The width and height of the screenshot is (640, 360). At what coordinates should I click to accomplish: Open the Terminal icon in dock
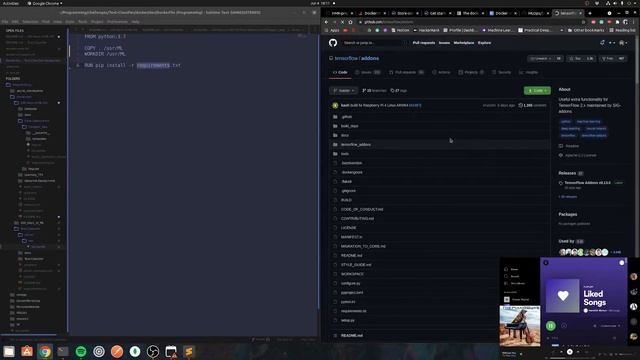click(x=63, y=351)
